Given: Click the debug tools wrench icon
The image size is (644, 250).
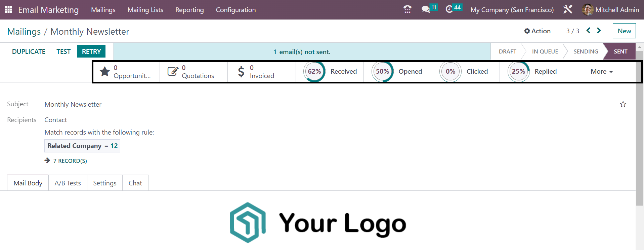Looking at the screenshot, I should [x=568, y=9].
